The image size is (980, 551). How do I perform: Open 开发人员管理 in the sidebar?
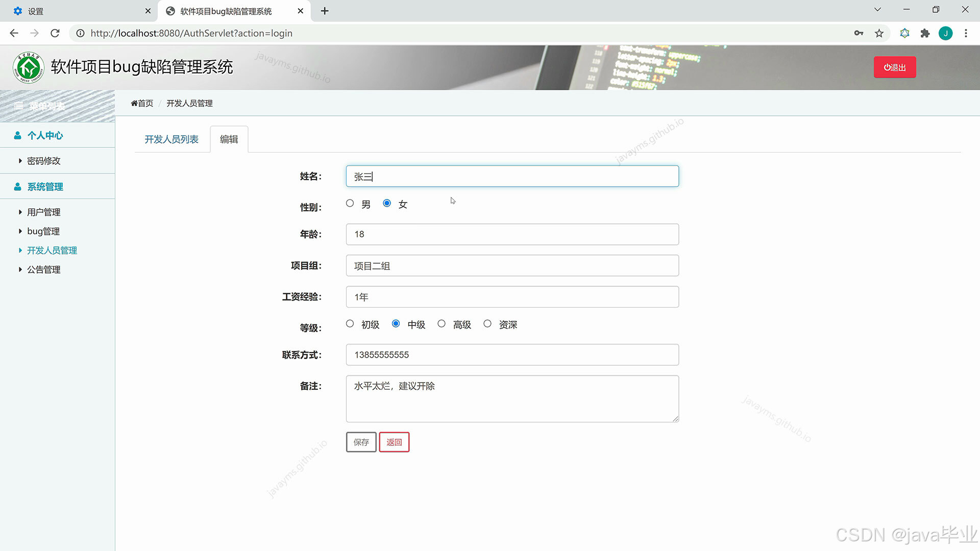coord(52,251)
